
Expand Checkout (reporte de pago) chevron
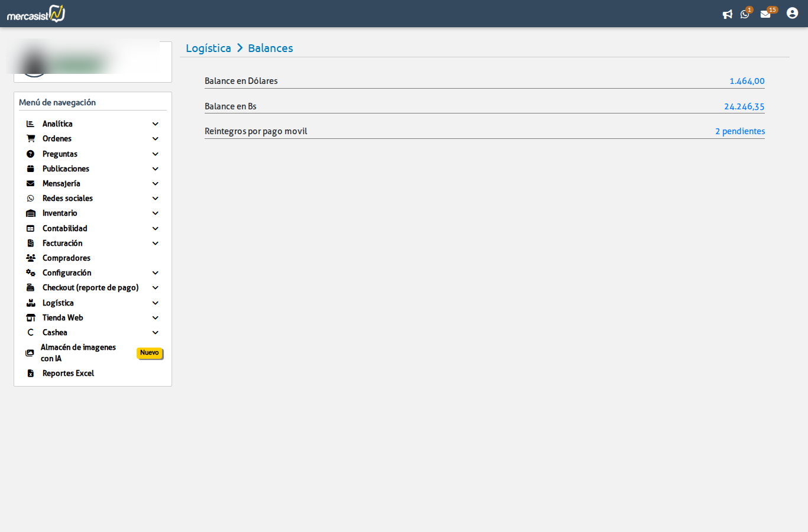coord(156,288)
